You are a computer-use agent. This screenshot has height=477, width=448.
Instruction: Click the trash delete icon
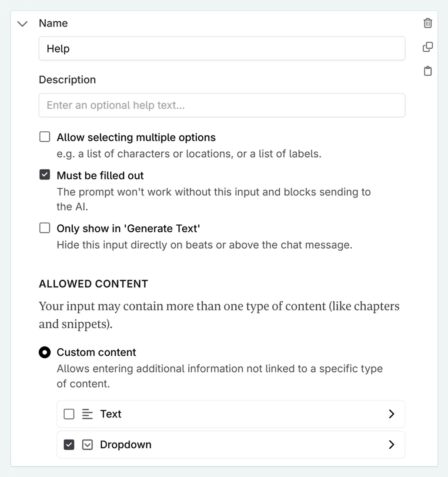(428, 23)
